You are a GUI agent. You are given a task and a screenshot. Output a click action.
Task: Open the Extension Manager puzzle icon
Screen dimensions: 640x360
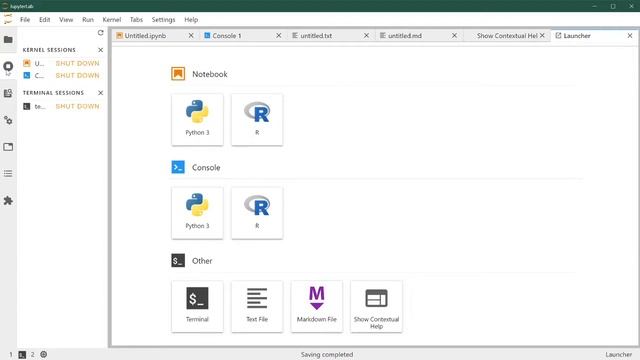pyautogui.click(x=8, y=201)
